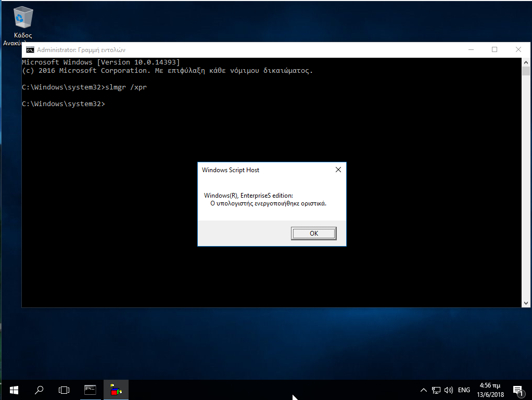The width and height of the screenshot is (532, 400).
Task: Click the 'Ο υπολογιστής ενεργοποιήθηκε οριστικά.' text
Action: coord(268,203)
